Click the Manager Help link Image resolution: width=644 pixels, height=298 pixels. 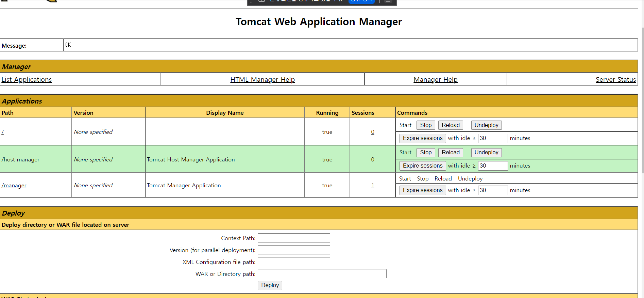click(436, 79)
